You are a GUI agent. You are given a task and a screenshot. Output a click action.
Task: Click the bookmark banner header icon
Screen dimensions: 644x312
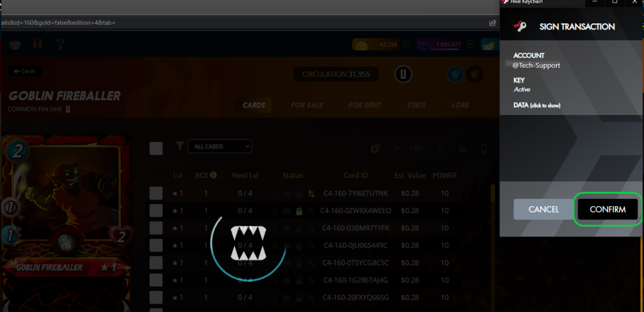pos(37,44)
